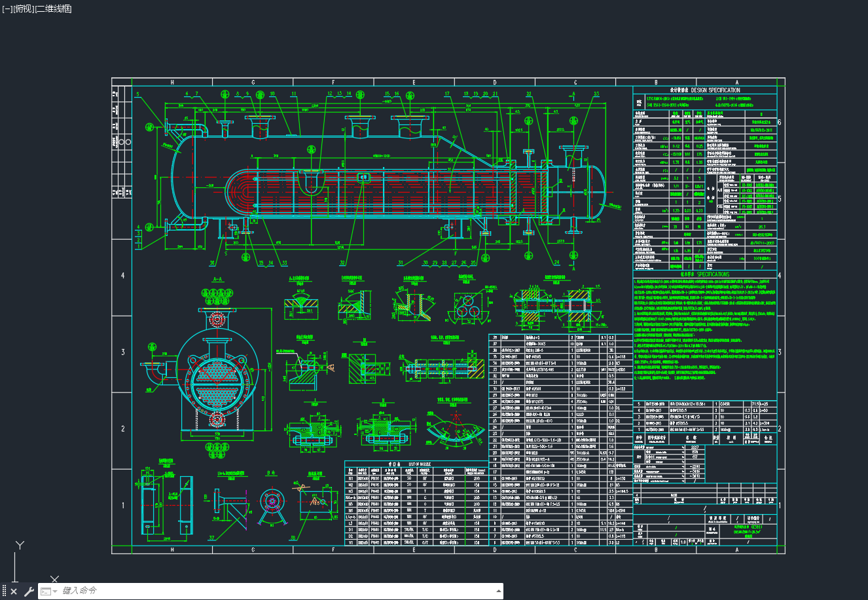Select part balloon number 31
Image resolution: width=868 pixels, height=600 pixels.
pyautogui.click(x=401, y=263)
